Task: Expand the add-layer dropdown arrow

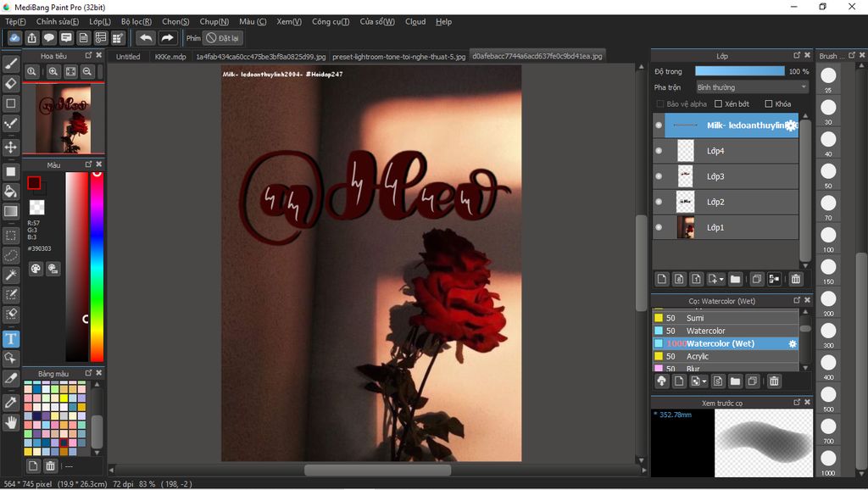Action: (x=721, y=280)
